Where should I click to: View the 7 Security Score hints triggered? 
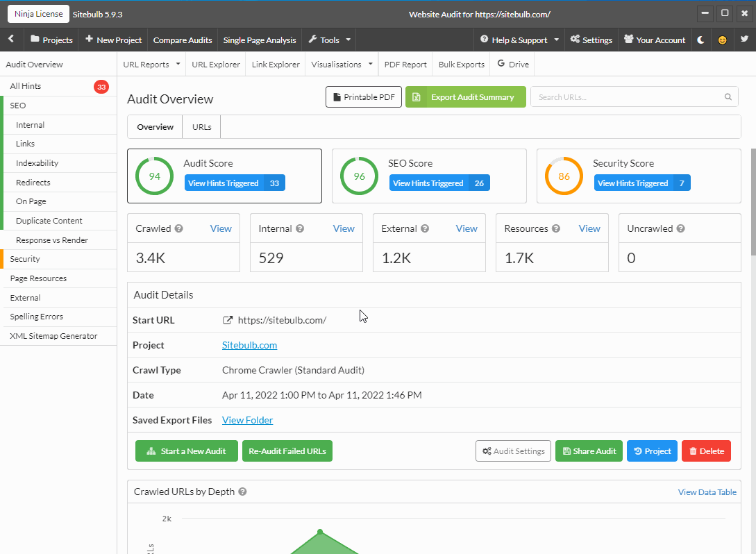(x=642, y=183)
